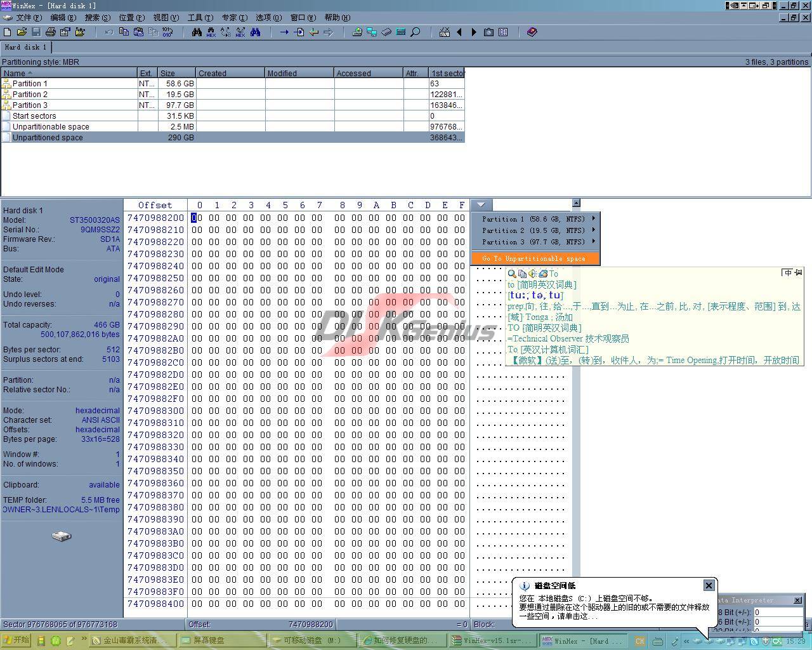
Task: Sort by the Modified column header
Action: click(x=299, y=73)
